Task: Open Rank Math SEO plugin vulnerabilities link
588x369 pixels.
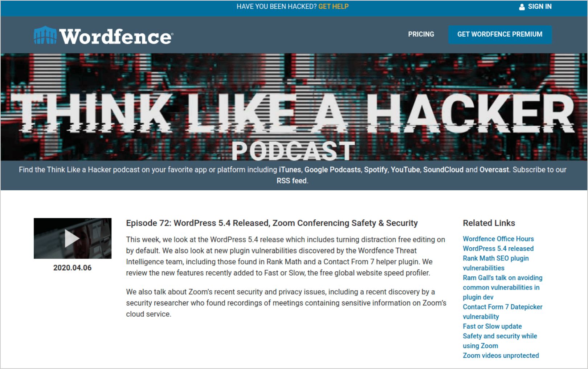Action: (x=495, y=263)
